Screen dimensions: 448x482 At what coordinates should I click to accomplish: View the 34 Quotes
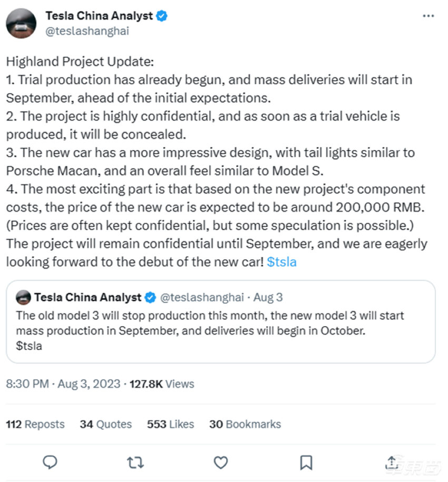point(105,424)
